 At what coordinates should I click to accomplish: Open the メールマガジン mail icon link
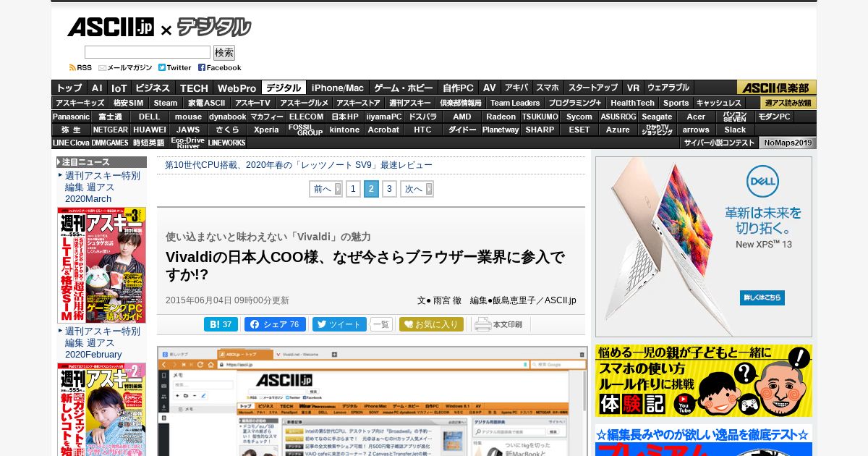pos(125,67)
